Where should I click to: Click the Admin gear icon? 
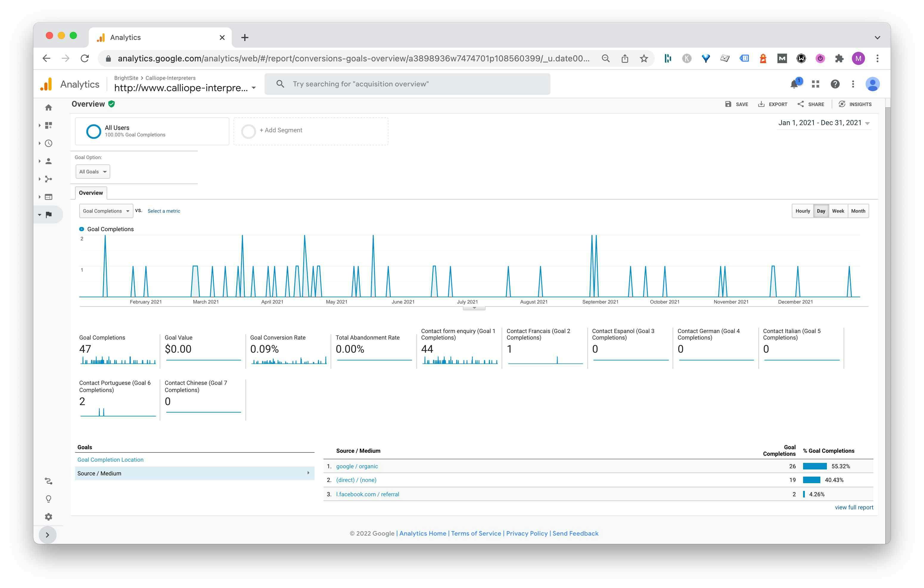(48, 517)
